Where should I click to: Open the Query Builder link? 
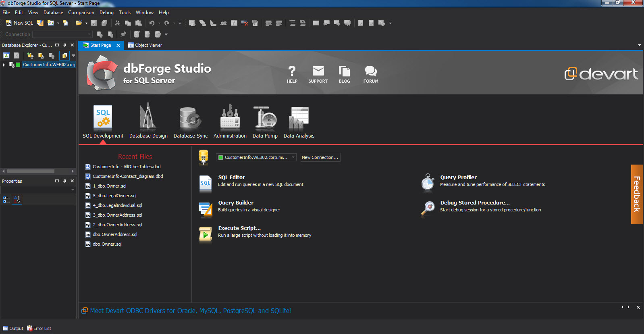point(236,202)
